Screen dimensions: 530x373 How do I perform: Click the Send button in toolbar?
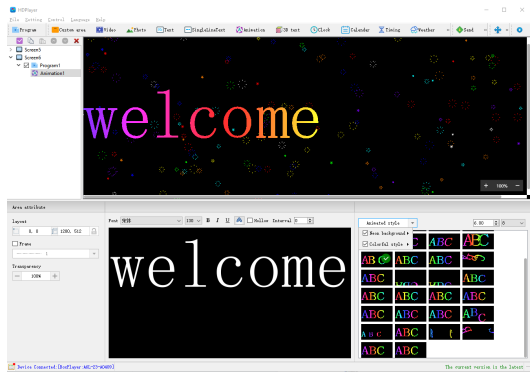pyautogui.click(x=465, y=30)
